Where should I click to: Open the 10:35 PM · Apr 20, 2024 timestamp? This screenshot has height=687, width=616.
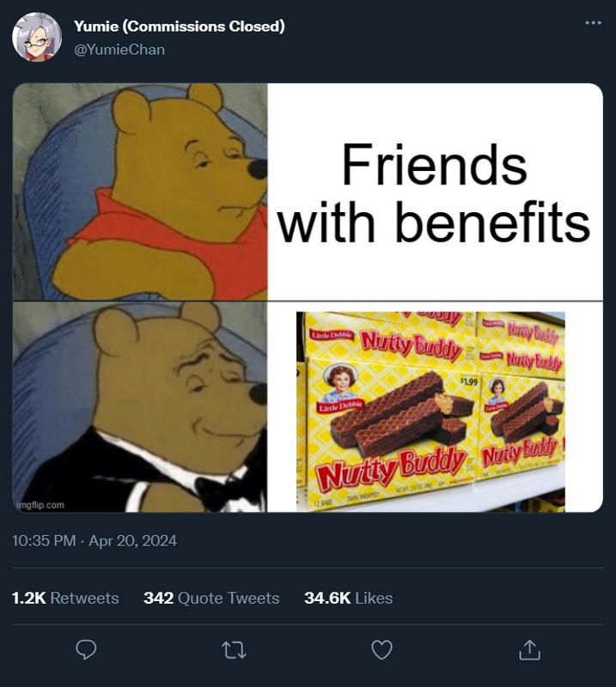[x=95, y=540]
